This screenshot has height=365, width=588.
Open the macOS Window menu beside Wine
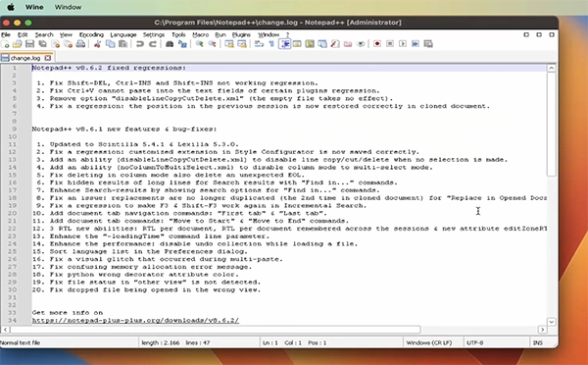68,7
